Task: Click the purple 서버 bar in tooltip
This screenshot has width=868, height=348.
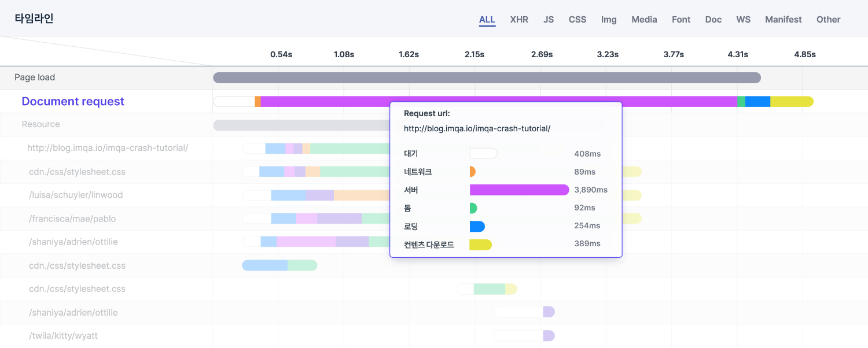Action: (520, 190)
